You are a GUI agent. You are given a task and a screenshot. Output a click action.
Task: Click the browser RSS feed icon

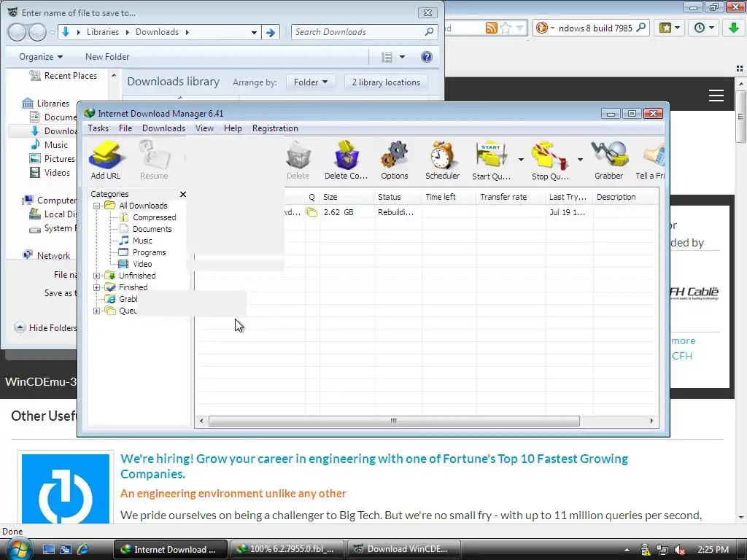click(491, 28)
